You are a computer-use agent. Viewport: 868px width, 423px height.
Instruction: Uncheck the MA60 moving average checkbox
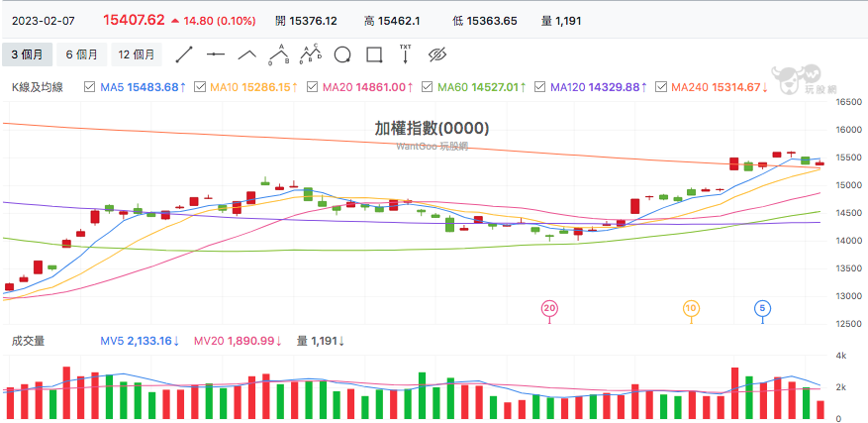point(427,87)
